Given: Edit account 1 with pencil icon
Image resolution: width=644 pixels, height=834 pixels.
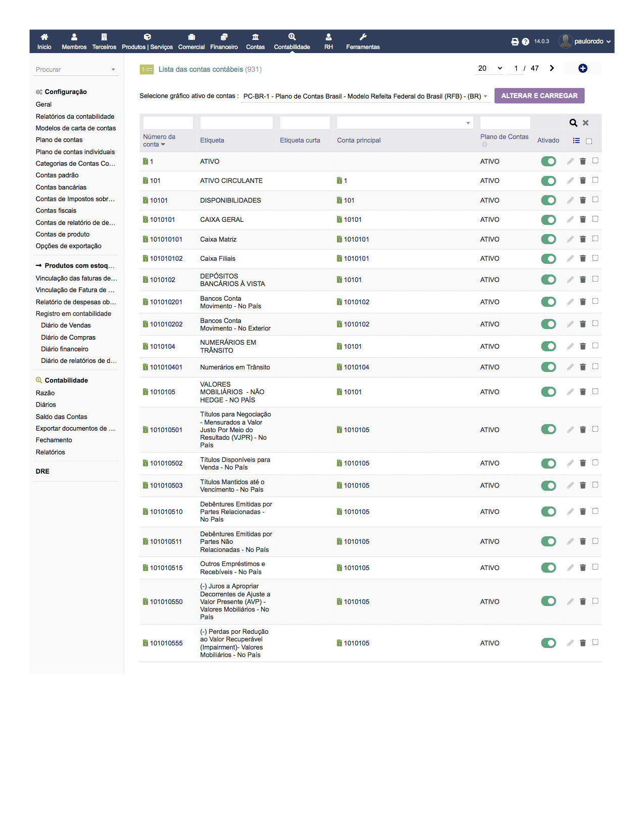Looking at the screenshot, I should pos(570,161).
